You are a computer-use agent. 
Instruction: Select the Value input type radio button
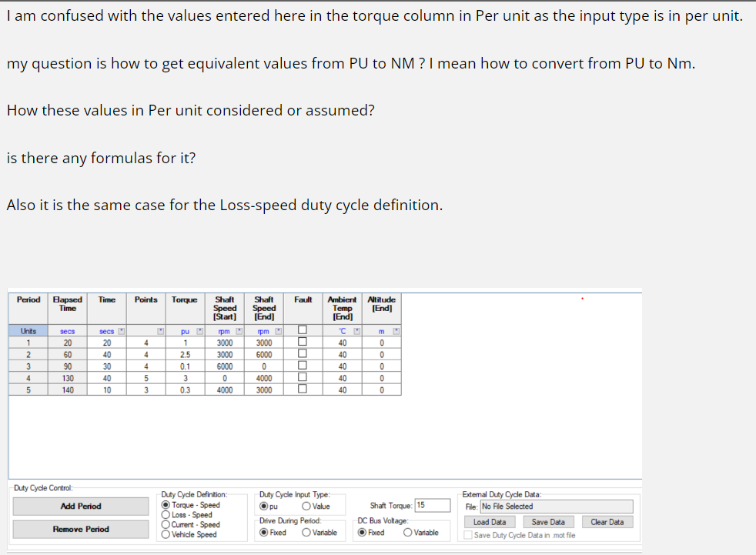coord(316,507)
